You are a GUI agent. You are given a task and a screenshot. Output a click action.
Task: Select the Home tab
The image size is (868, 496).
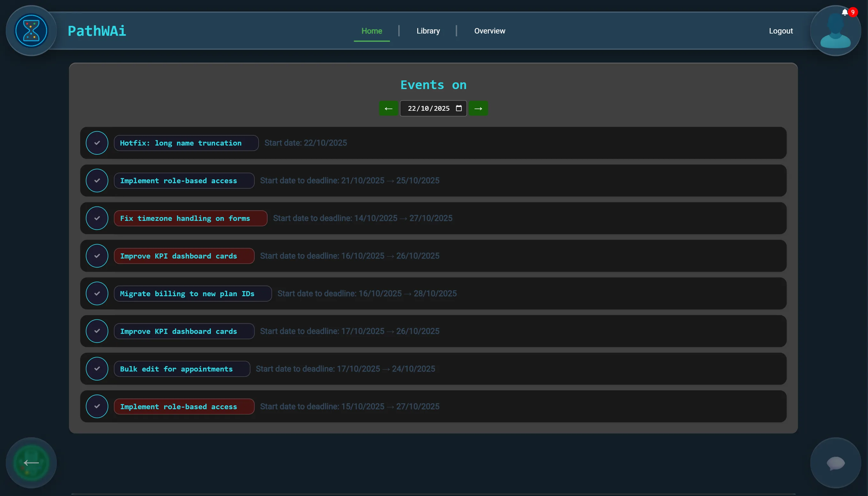click(371, 31)
